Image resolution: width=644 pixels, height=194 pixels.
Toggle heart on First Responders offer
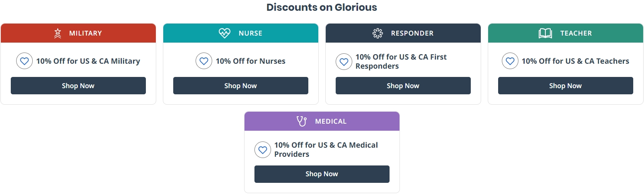[x=344, y=62]
